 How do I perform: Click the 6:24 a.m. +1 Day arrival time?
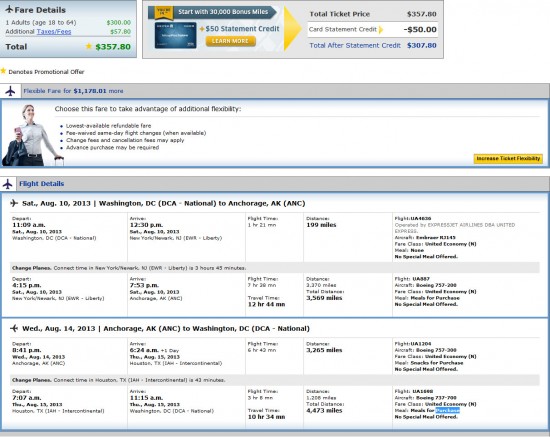pos(154,350)
